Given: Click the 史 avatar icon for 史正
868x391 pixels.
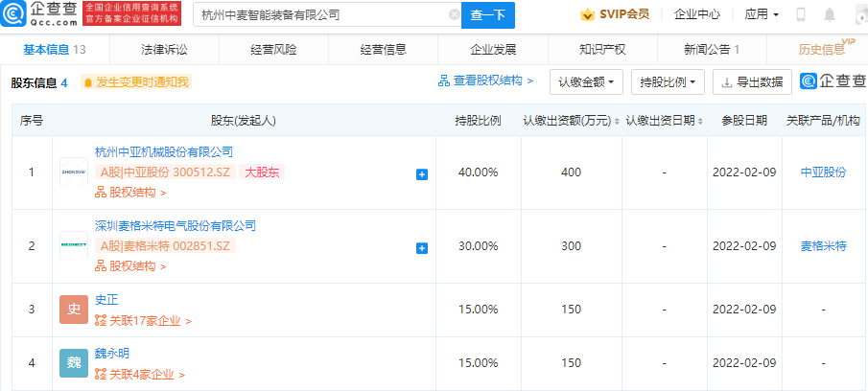Looking at the screenshot, I should click(x=73, y=309).
